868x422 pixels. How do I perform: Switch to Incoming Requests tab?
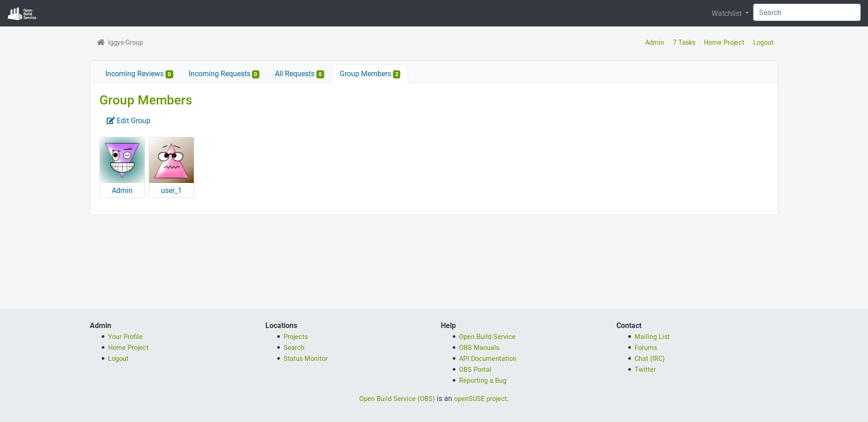[x=224, y=74]
